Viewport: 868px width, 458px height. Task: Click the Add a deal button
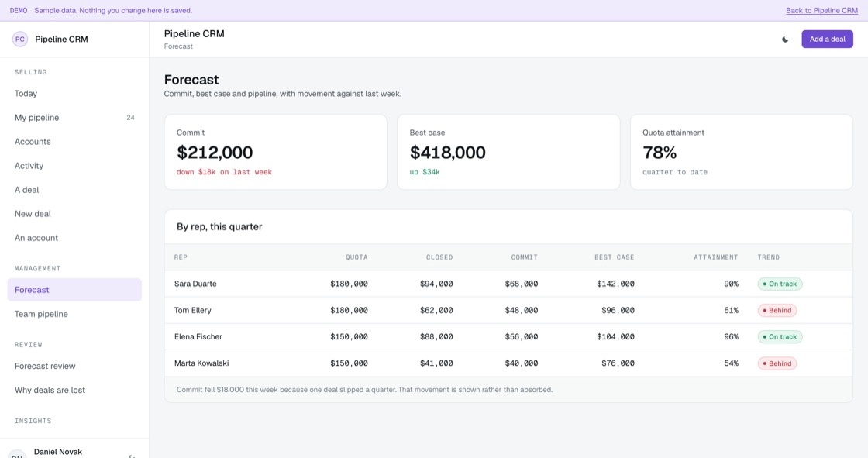827,40
